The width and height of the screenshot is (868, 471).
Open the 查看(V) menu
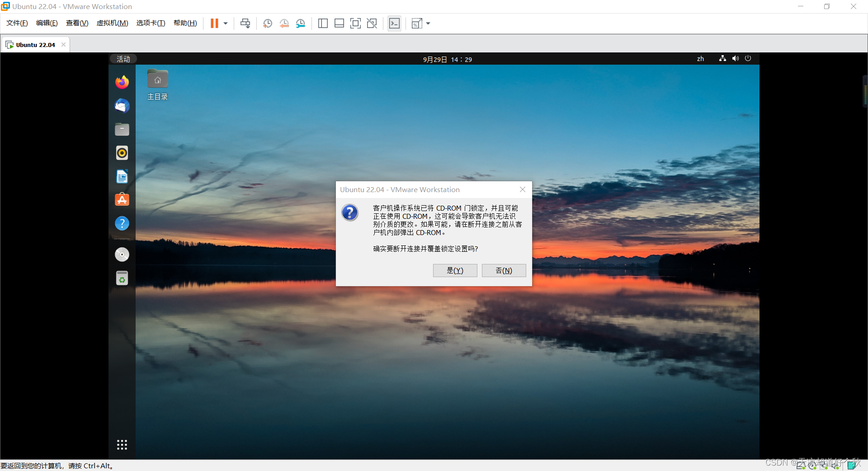pos(77,23)
